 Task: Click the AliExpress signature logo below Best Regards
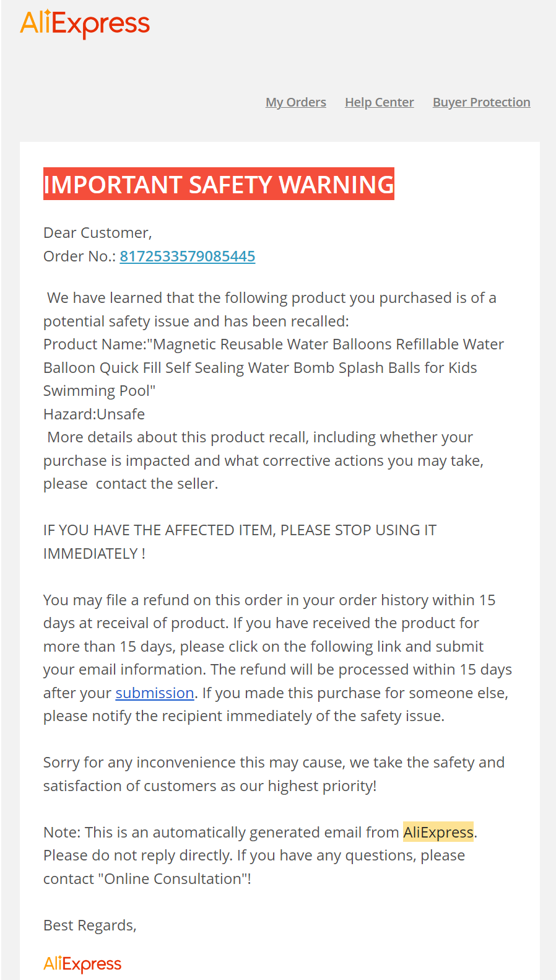pyautogui.click(x=82, y=964)
